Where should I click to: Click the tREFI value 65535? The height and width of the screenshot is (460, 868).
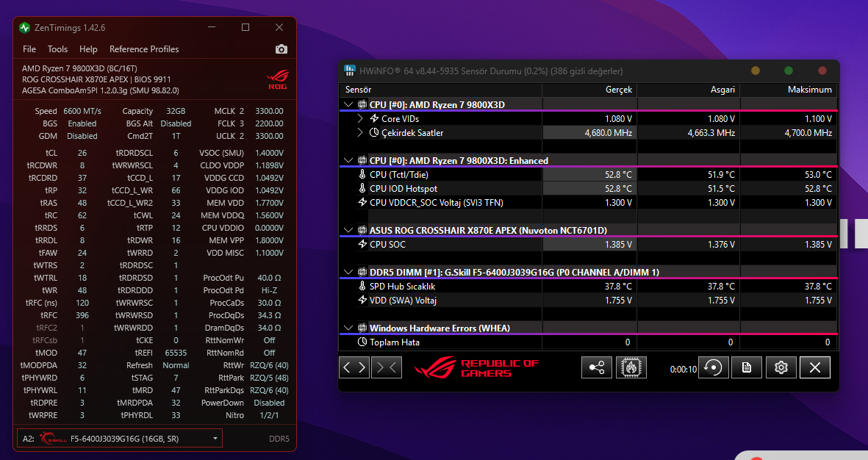(176, 353)
